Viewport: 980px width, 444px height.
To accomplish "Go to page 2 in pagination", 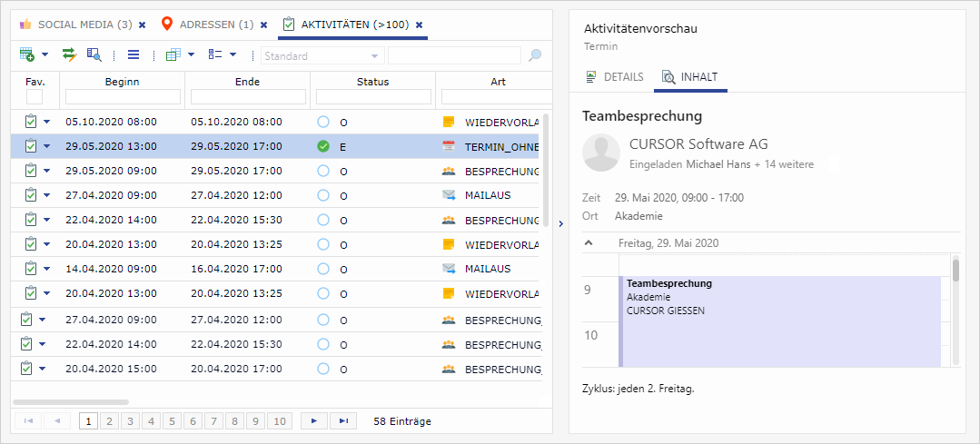I will tap(109, 421).
